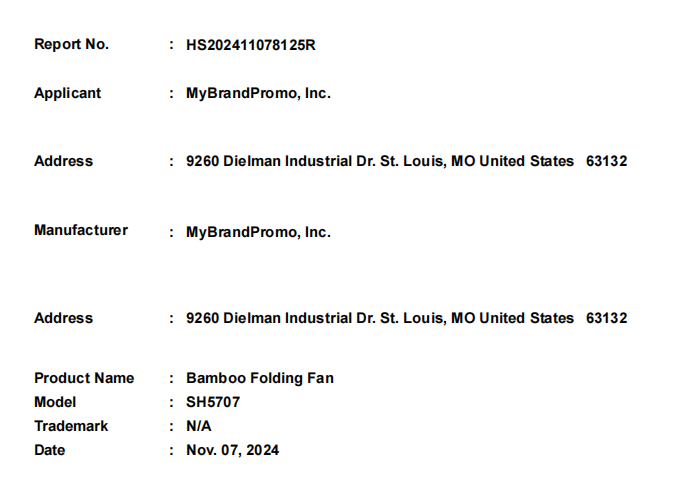This screenshot has width=689, height=503.
Task: Click the N/A trademark value
Action: [199, 426]
